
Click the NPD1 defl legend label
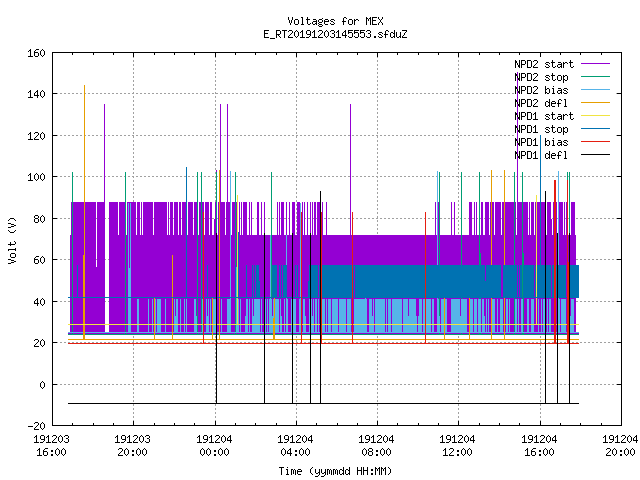[541, 156]
